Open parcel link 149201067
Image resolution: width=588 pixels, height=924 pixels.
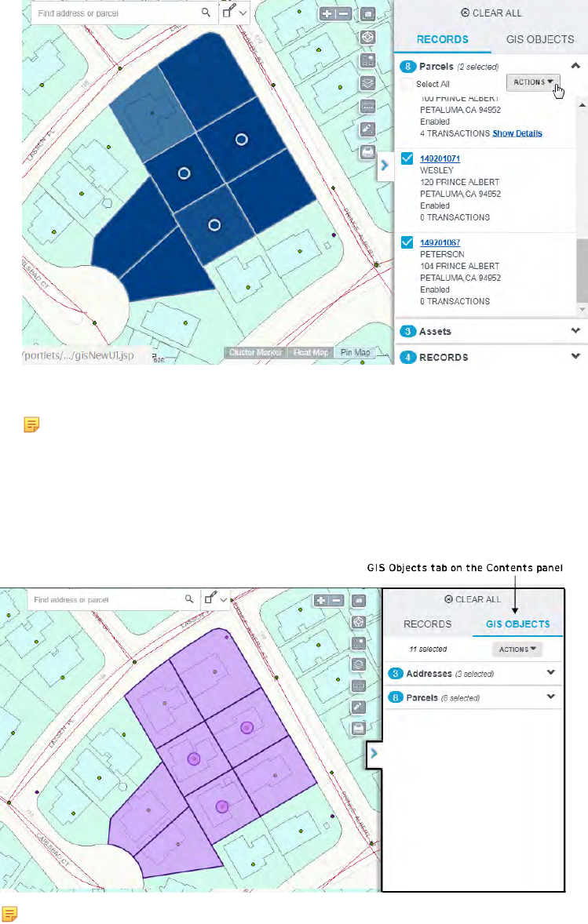(440, 242)
